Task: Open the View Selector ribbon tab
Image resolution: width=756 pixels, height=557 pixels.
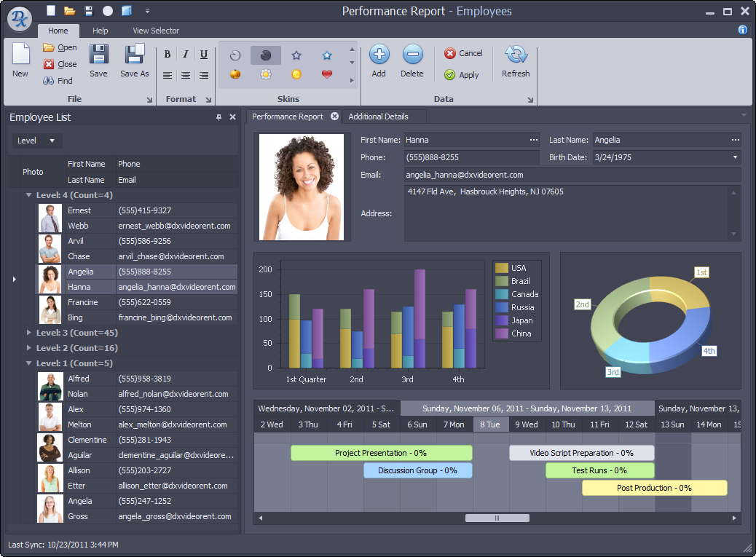Action: [156, 31]
